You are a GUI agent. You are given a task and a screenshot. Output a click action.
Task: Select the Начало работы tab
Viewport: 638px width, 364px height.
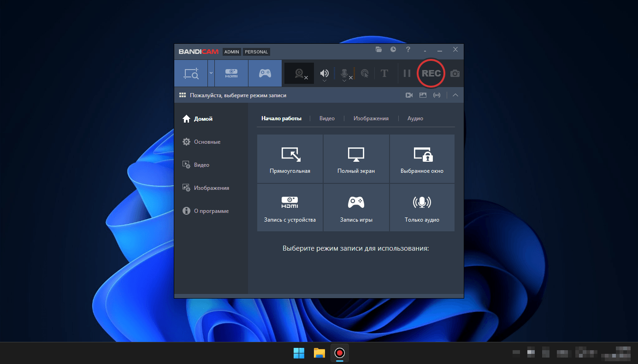[281, 118]
